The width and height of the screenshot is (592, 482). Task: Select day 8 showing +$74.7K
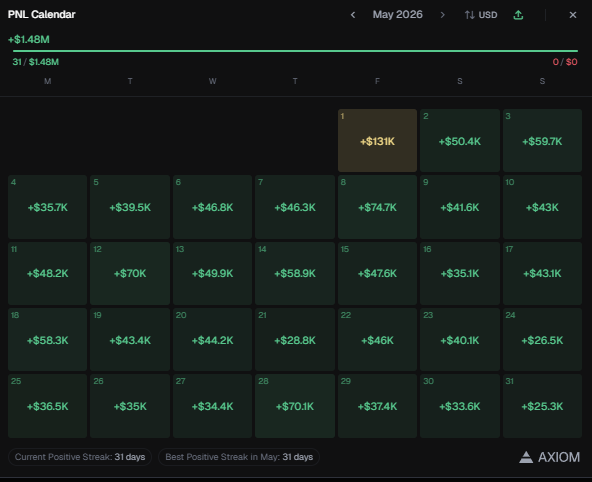[377, 206]
